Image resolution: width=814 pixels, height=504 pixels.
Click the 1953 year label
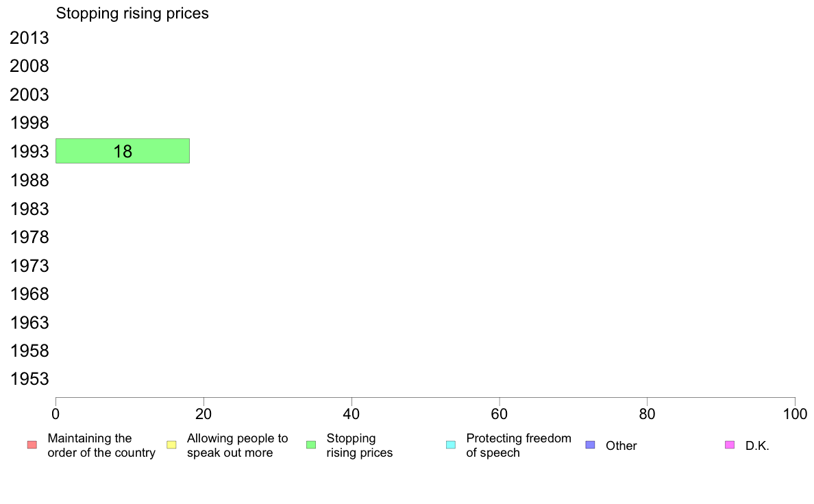tap(29, 379)
